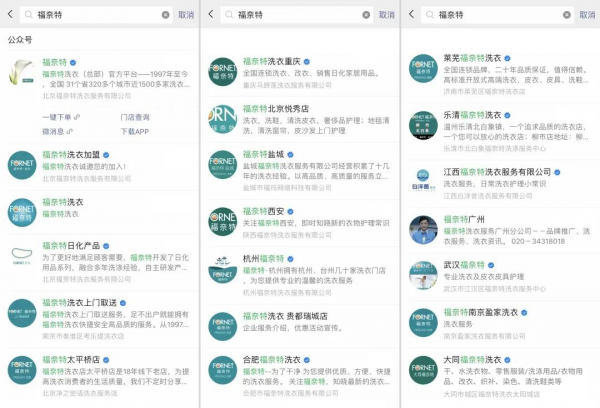Open avatar of 福奈特洗衣 贵都瑞城店
The height and width of the screenshot is (408, 600).
[x=223, y=326]
